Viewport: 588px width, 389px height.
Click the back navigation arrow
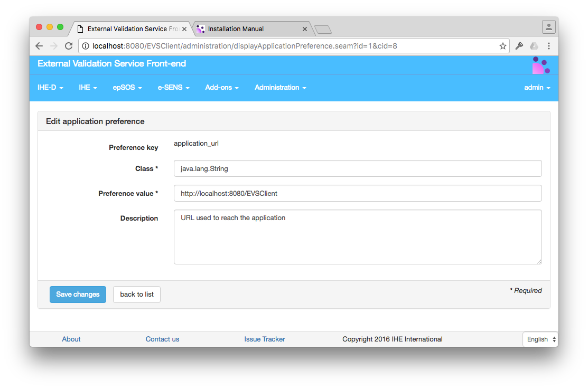39,46
